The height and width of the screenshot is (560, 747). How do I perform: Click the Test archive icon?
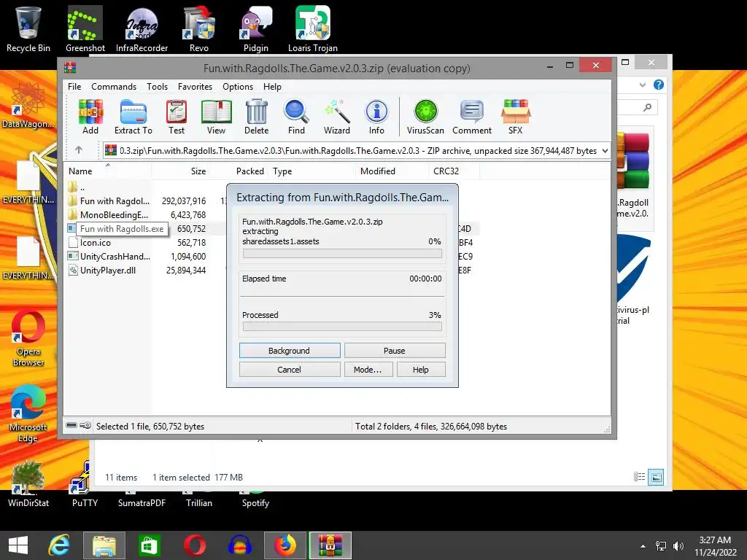[x=177, y=117]
